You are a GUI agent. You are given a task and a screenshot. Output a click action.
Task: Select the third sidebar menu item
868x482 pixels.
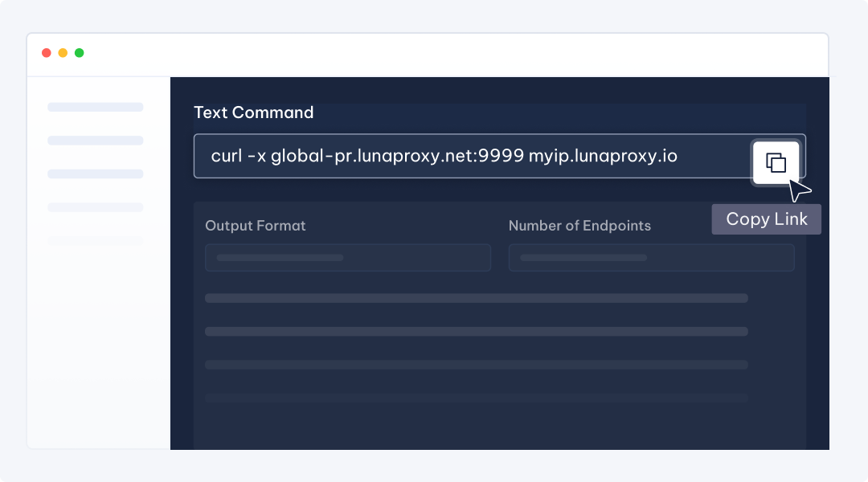(x=95, y=174)
